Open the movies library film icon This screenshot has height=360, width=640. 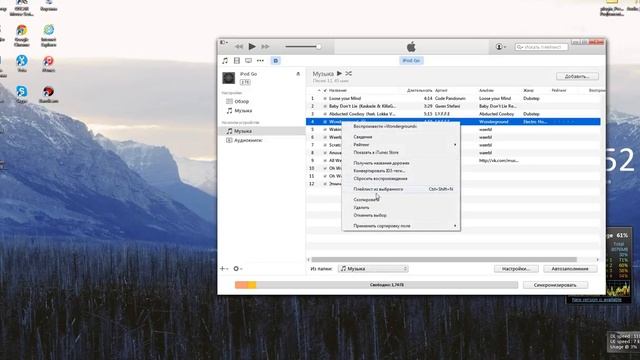(237, 60)
